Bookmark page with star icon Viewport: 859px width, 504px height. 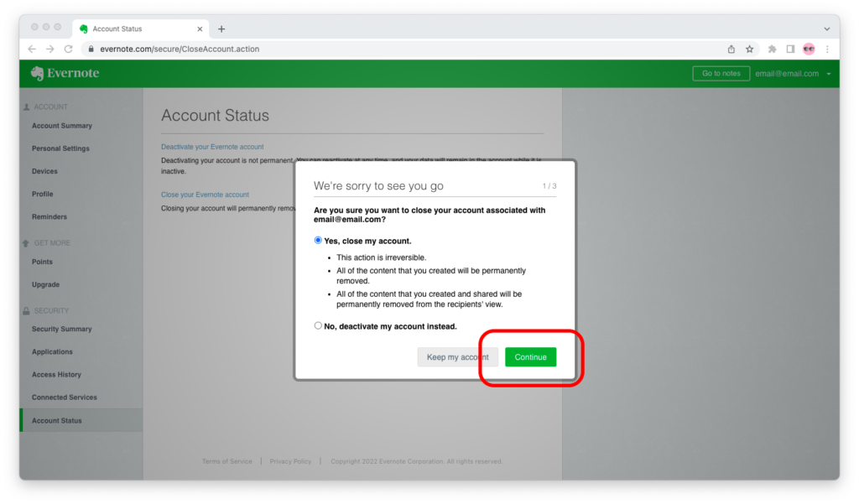click(749, 49)
